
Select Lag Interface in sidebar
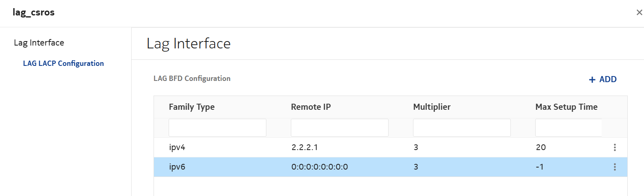click(39, 43)
